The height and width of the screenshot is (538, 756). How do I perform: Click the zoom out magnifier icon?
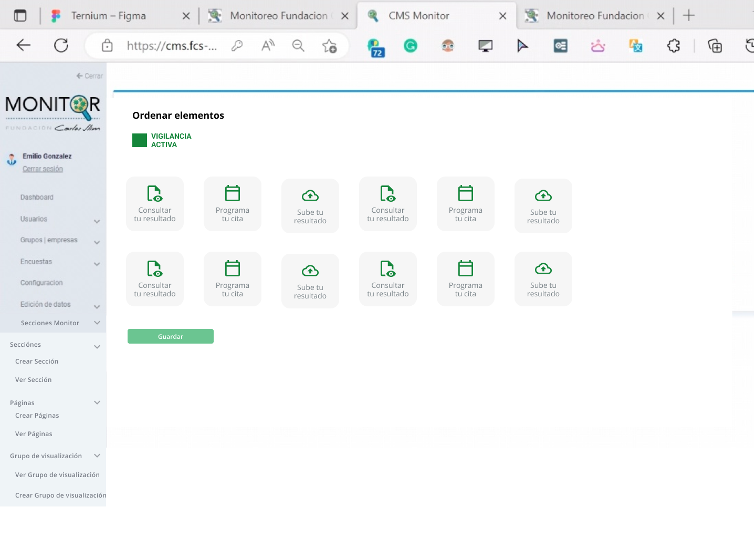(298, 46)
